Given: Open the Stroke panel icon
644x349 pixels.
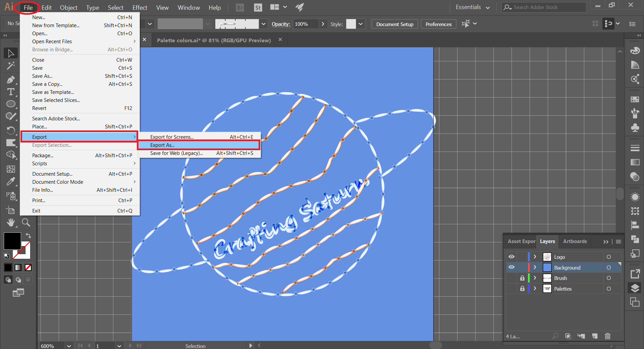Looking at the screenshot, I should pos(635,148).
